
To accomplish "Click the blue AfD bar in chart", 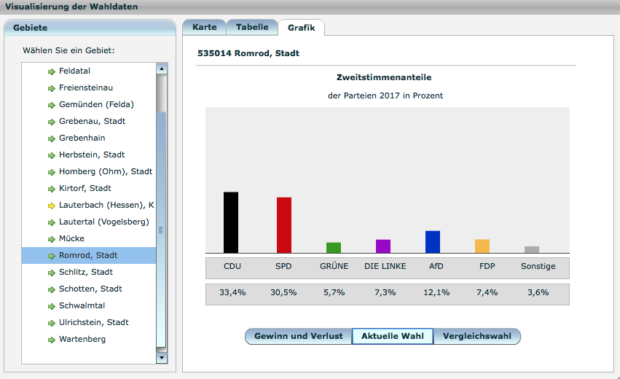I will [433, 242].
